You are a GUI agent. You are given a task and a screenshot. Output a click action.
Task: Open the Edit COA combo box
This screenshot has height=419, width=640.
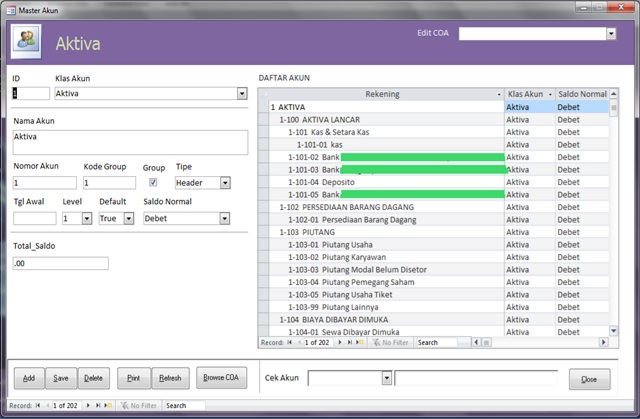tap(611, 34)
